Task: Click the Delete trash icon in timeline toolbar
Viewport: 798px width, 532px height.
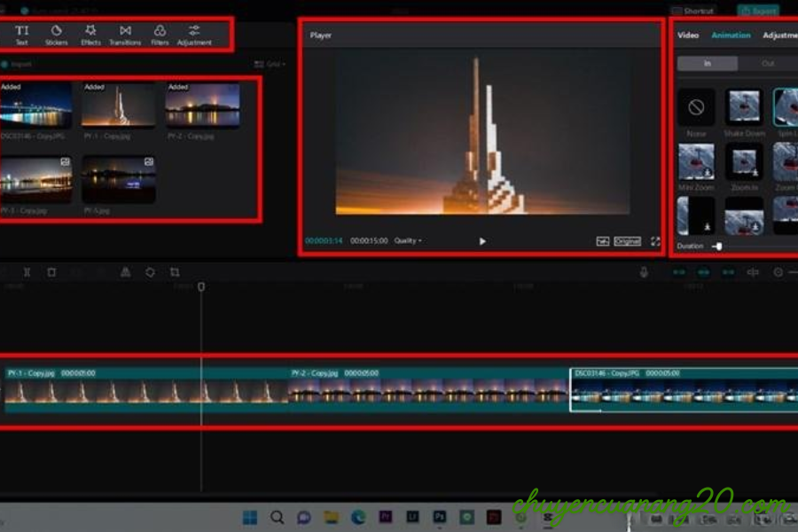Action: (51, 272)
